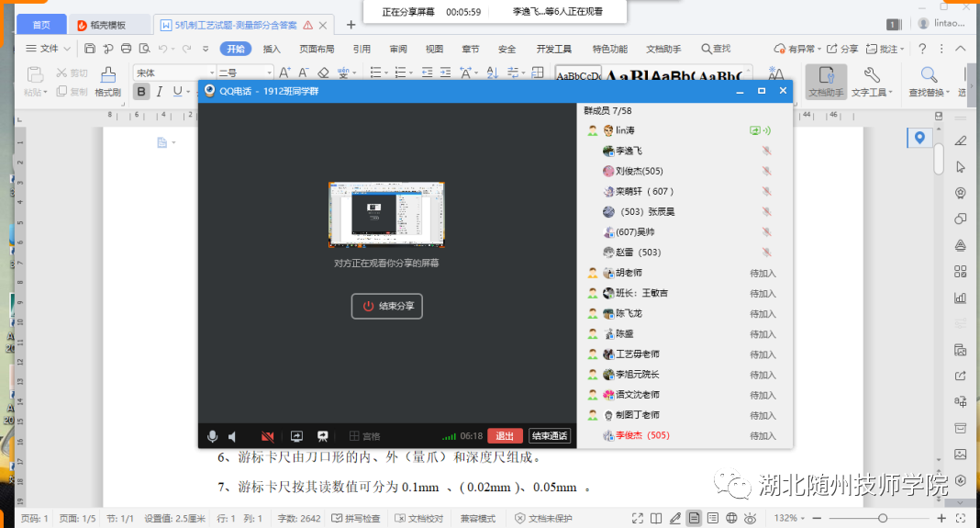Click the presentation whiteboard icon in call bar

(x=323, y=436)
